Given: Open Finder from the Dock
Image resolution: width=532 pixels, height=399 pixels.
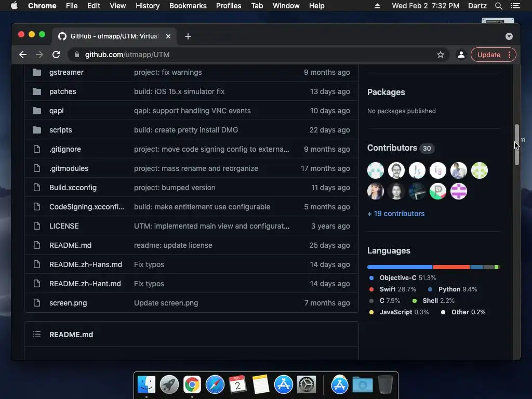Looking at the screenshot, I should (147, 384).
